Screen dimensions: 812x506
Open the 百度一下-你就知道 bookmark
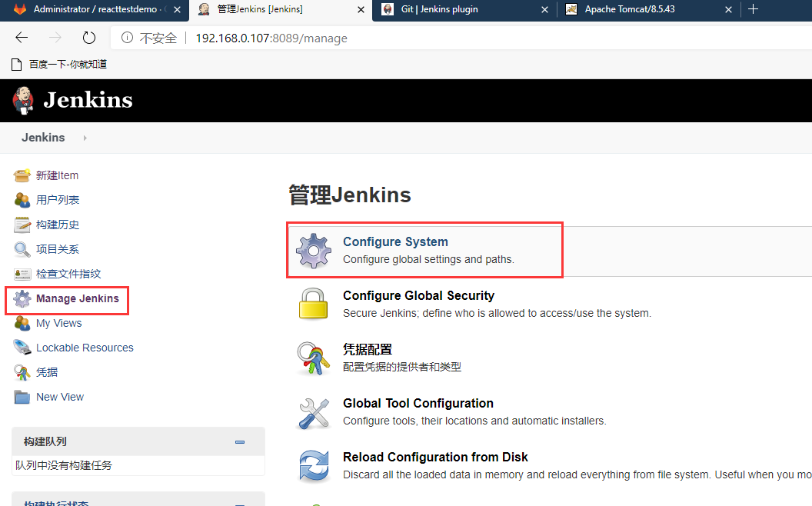(x=68, y=65)
